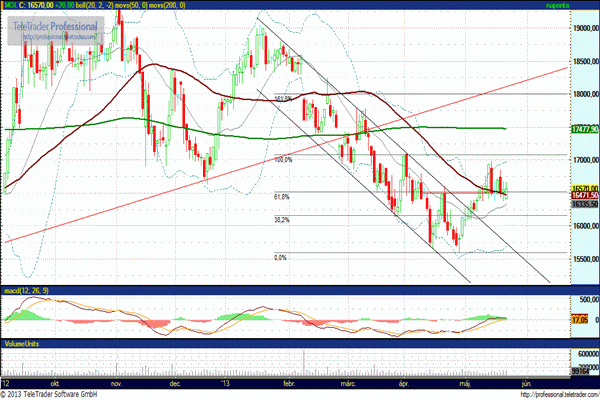The width and height of the screenshot is (600, 400).
Task: Select the 100,0% Fibonacci level label
Action: coord(283,160)
